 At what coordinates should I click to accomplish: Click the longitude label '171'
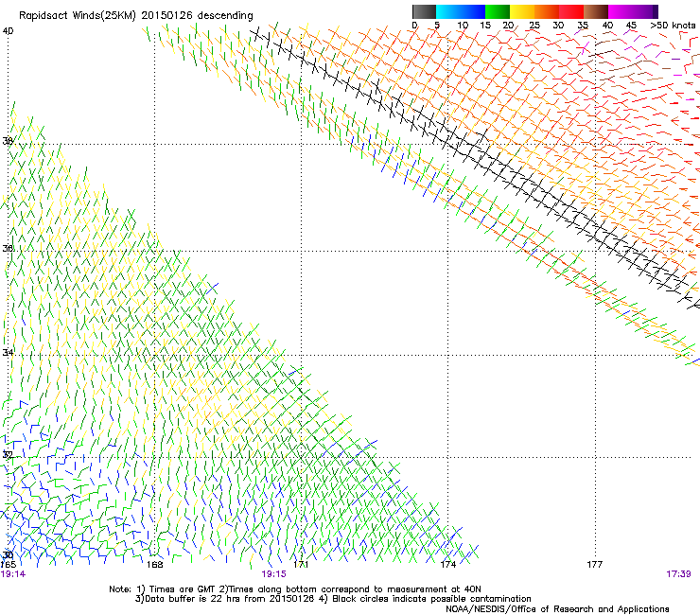pos(302,565)
